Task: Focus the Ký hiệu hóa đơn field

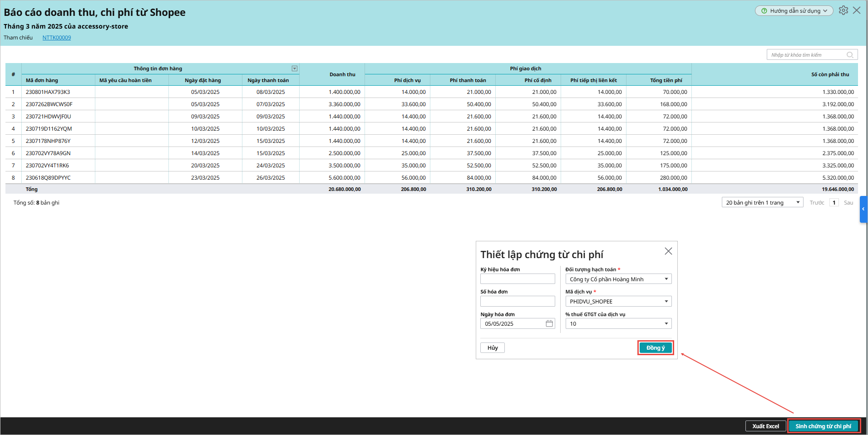Action: [x=518, y=279]
